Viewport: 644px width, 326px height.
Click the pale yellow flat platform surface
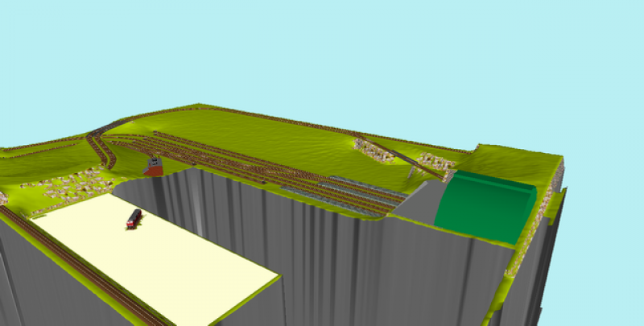coord(161,258)
